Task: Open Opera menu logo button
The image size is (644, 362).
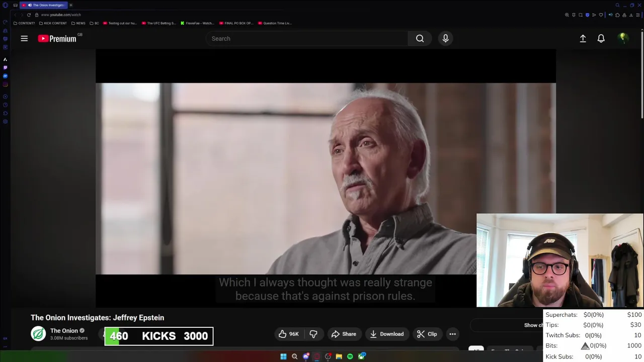Action: tap(5, 5)
